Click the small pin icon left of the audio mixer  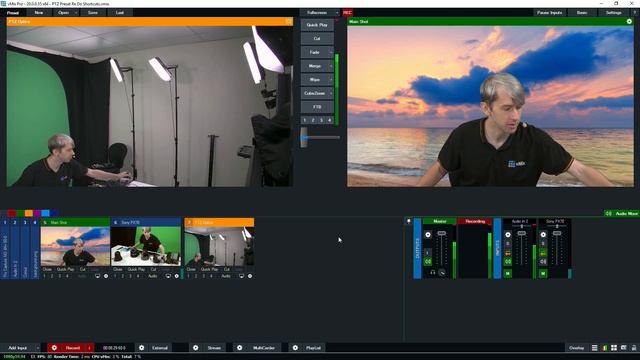pyautogui.click(x=409, y=221)
